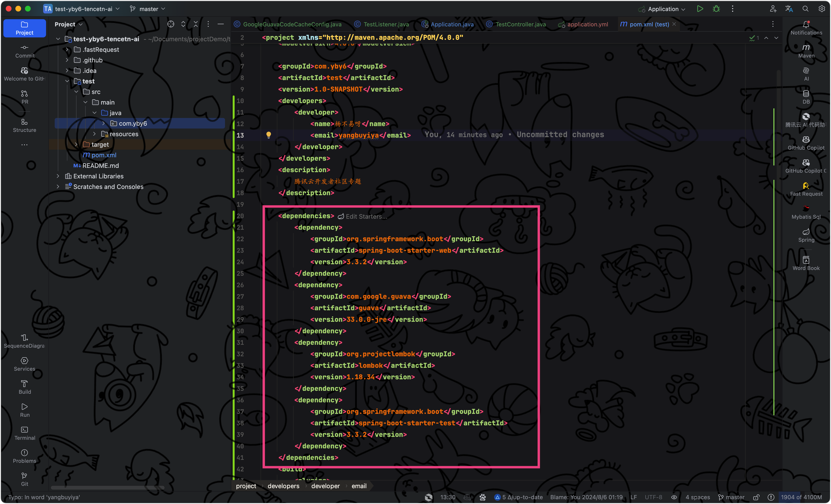The image size is (831, 504).
Task: Run the Application configuration
Action: (x=700, y=9)
